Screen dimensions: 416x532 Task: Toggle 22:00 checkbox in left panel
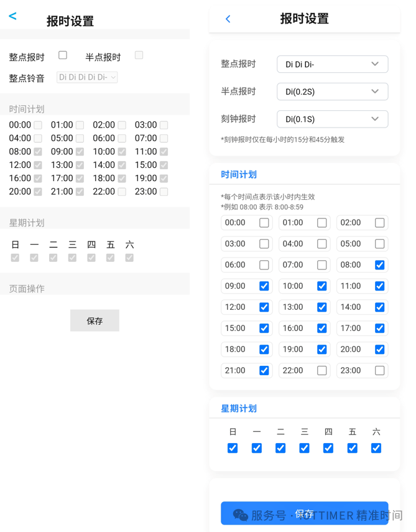tap(122, 192)
